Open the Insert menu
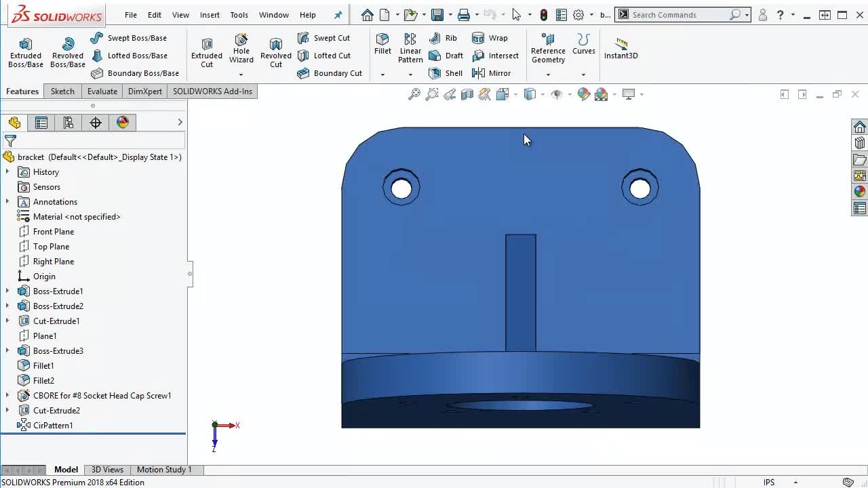This screenshot has height=488, width=868. pos(210,15)
